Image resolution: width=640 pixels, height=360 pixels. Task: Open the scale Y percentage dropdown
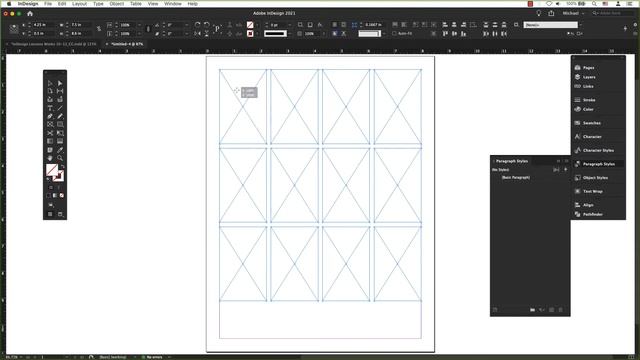click(139, 33)
